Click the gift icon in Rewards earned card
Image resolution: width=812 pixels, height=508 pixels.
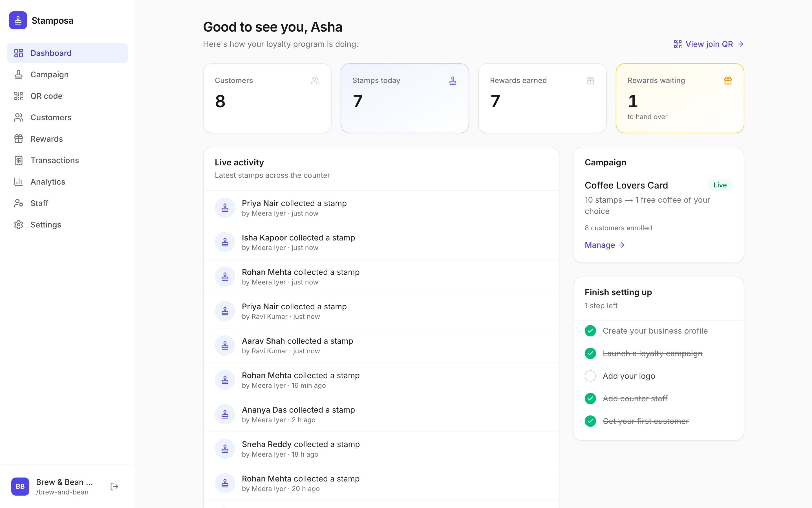coord(590,81)
